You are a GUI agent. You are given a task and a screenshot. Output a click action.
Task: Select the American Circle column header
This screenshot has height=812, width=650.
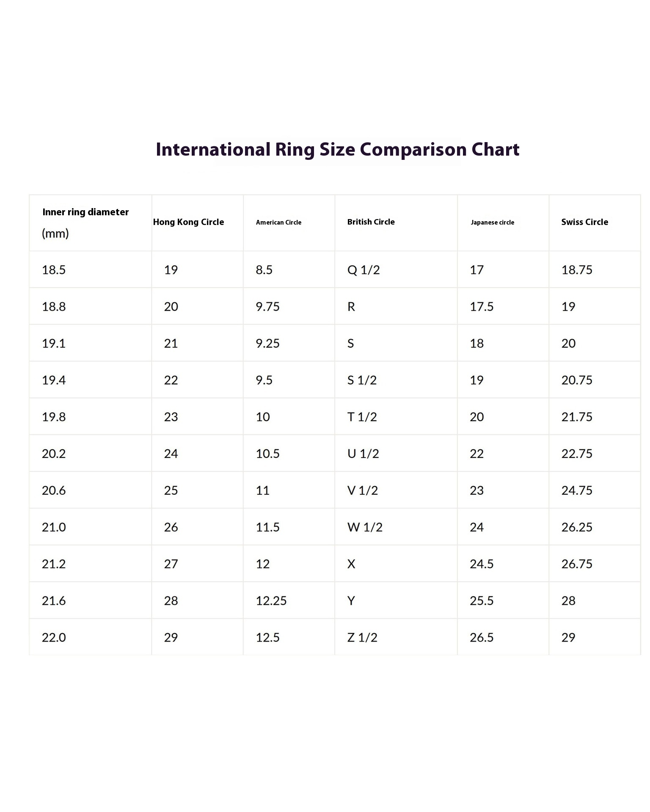289,223
